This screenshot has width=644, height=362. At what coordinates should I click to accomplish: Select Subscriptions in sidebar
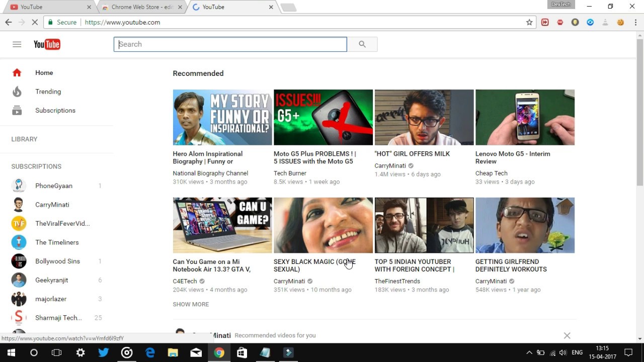pos(56,111)
